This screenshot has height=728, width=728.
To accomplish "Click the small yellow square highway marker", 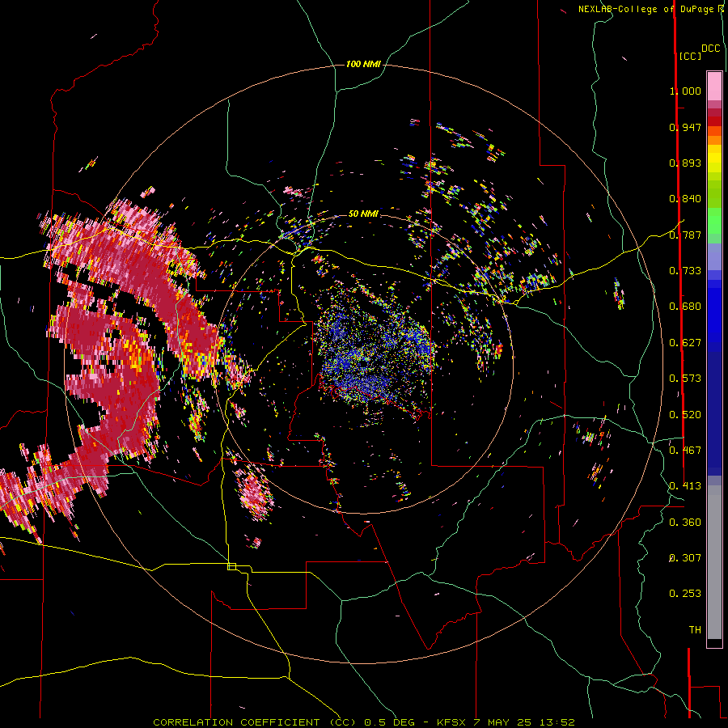I will (x=231, y=566).
